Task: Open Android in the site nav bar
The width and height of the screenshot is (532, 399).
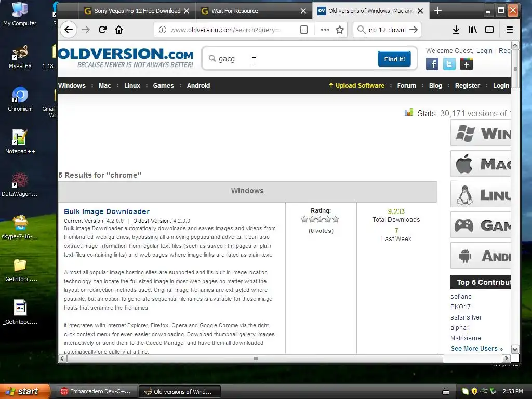Action: pos(198,86)
